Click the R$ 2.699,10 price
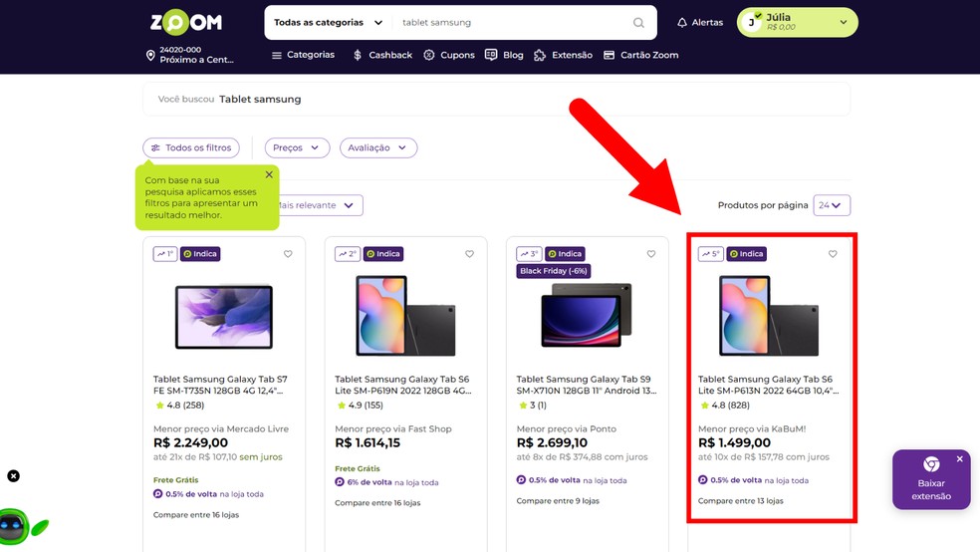Image resolution: width=980 pixels, height=552 pixels. (x=552, y=442)
